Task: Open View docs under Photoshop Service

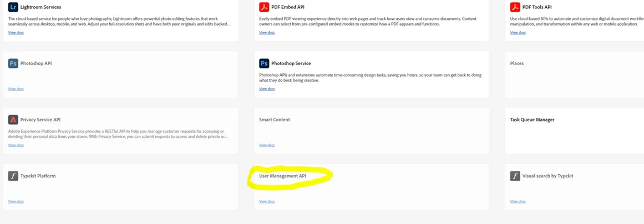Action: (x=267, y=88)
